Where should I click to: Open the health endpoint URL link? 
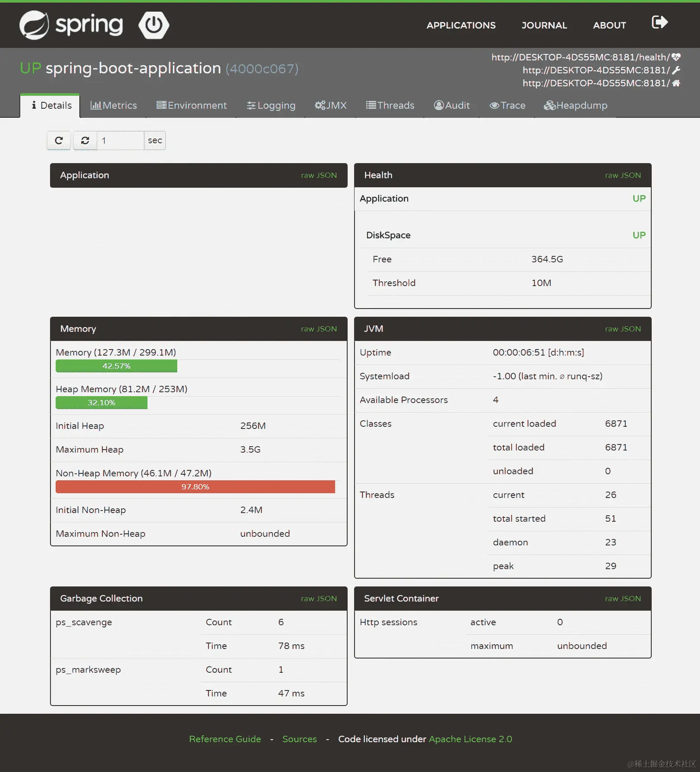(581, 57)
